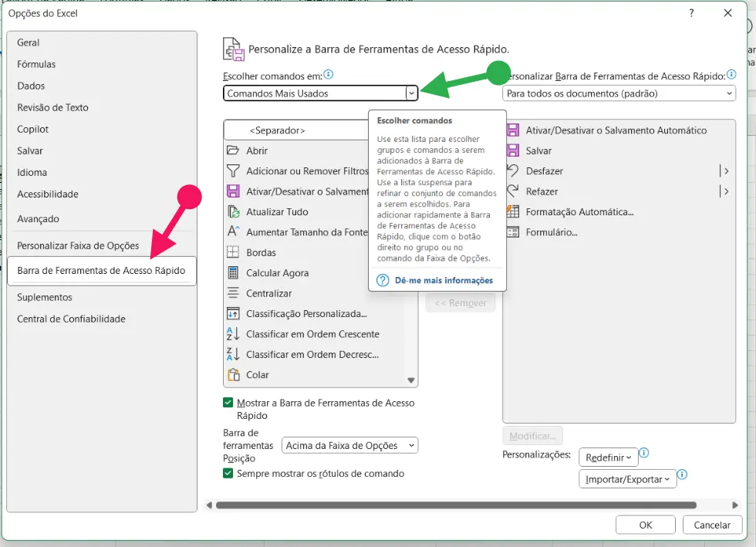Click the Remover button
This screenshot has height=547, width=756.
pyautogui.click(x=461, y=303)
